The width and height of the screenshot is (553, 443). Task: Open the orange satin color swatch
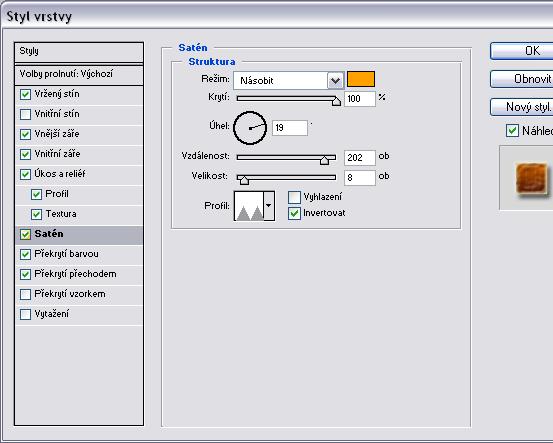tap(361, 79)
